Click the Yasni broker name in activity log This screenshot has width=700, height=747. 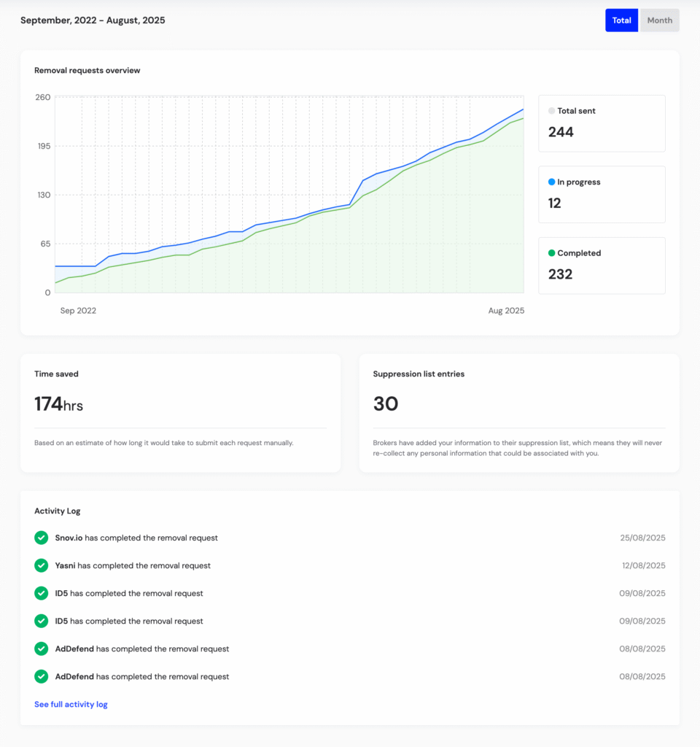(66, 565)
